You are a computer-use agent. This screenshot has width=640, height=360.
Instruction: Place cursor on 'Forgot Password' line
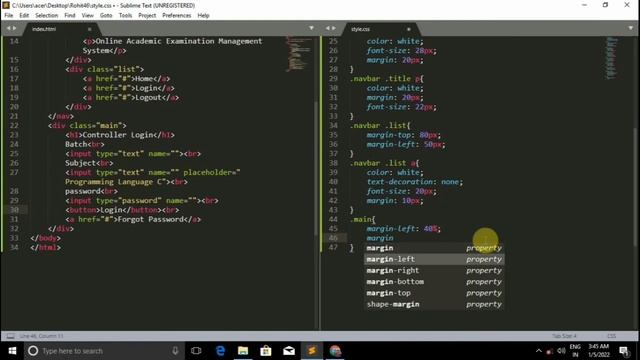click(133, 219)
